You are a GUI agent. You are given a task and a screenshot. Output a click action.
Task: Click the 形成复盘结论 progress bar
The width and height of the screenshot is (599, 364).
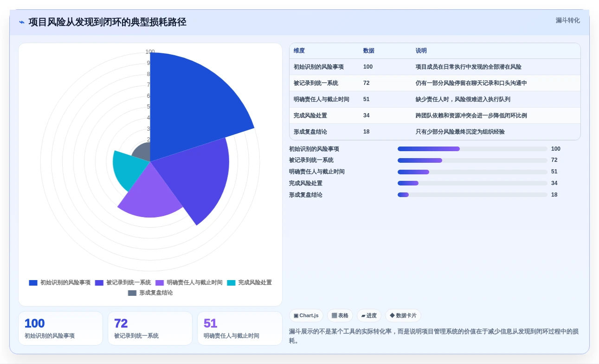click(x=472, y=195)
